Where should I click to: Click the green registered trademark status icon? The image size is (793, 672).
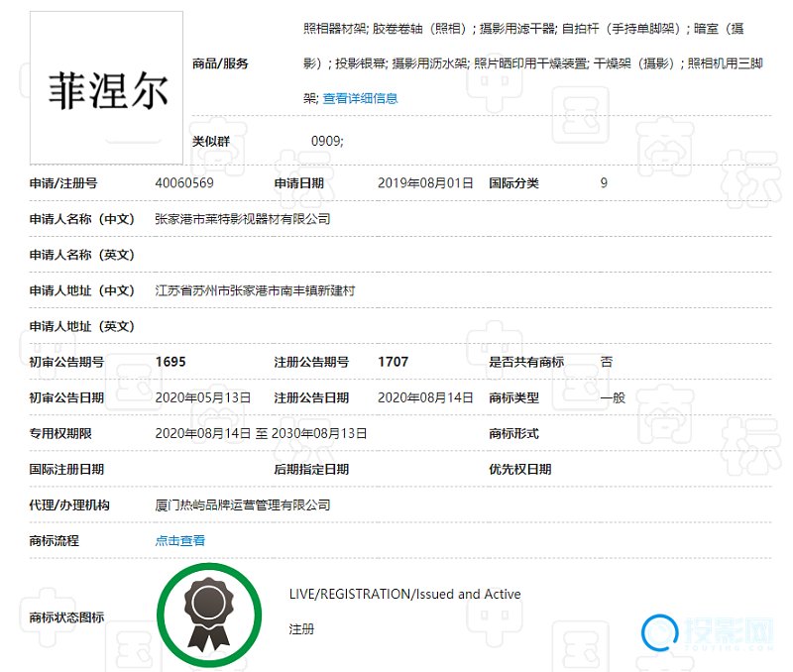[x=209, y=616]
